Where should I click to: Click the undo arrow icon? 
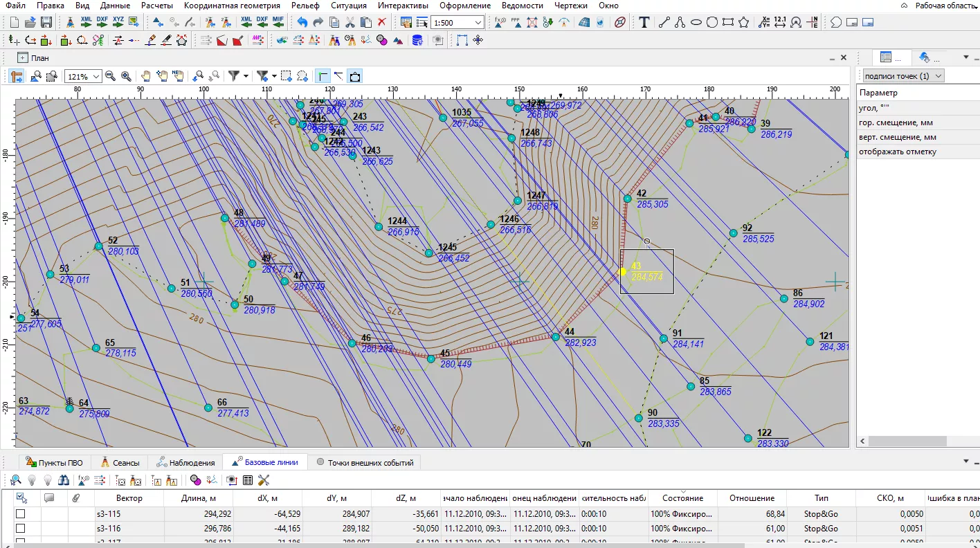(302, 23)
